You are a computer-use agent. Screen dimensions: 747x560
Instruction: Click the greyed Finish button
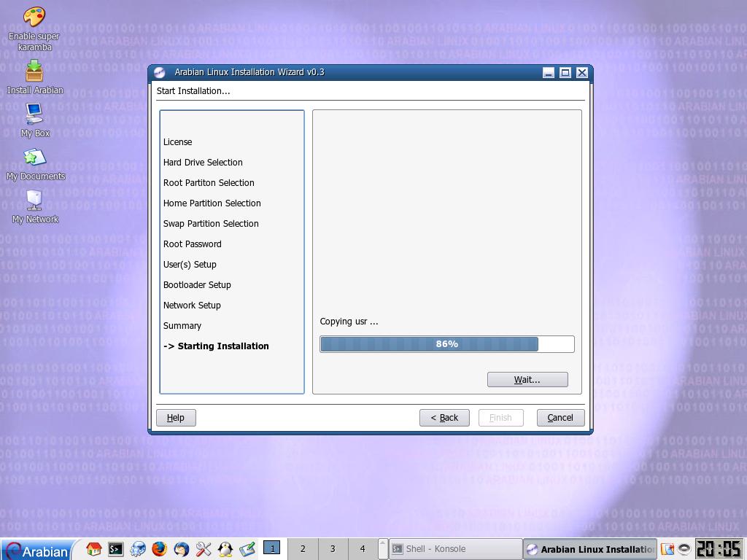500,418
